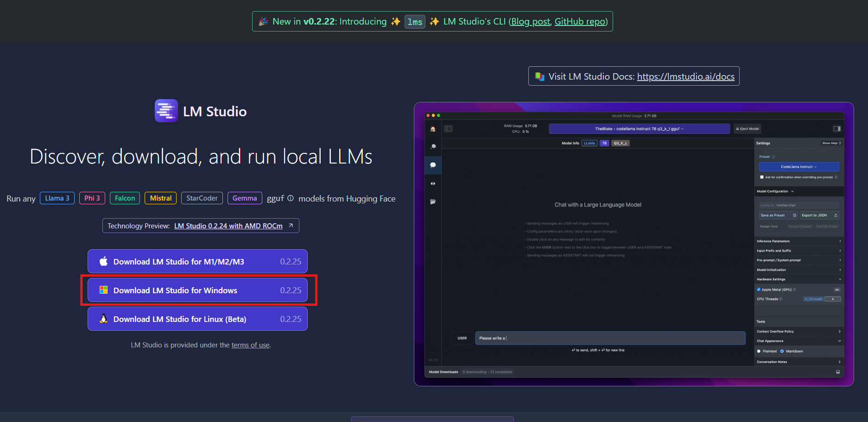Screen dimensions: 868x422
Task: Click the panel icon at the Model Downloads bar's right end
Action: click(838, 372)
